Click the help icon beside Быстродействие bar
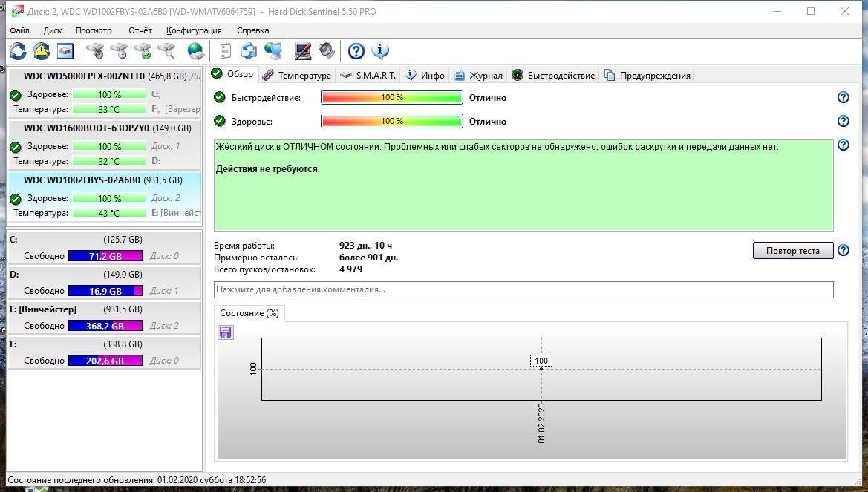 (843, 97)
